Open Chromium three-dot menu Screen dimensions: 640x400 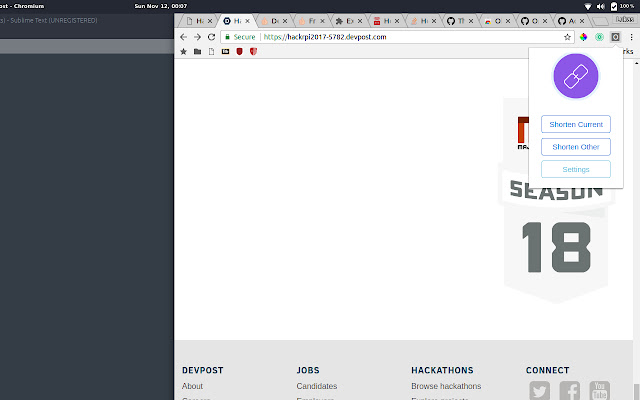(x=631, y=37)
